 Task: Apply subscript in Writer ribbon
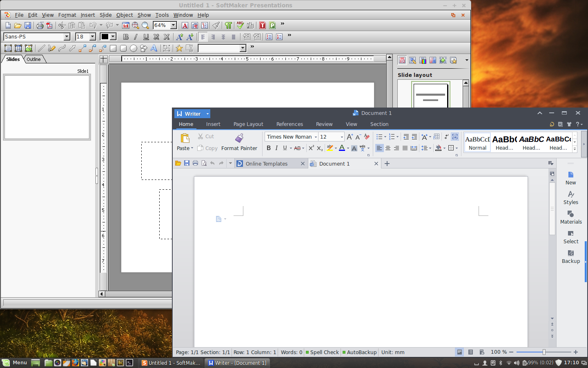(320, 148)
